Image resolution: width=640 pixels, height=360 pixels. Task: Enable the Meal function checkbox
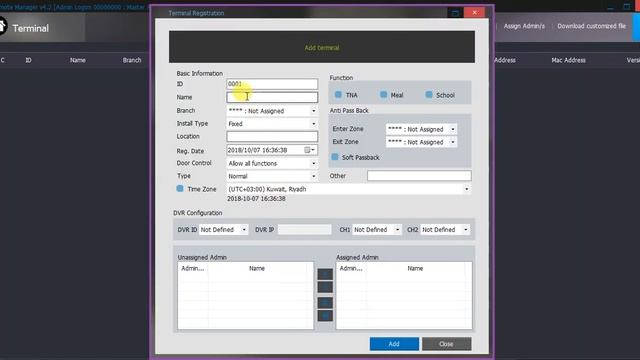click(383, 95)
